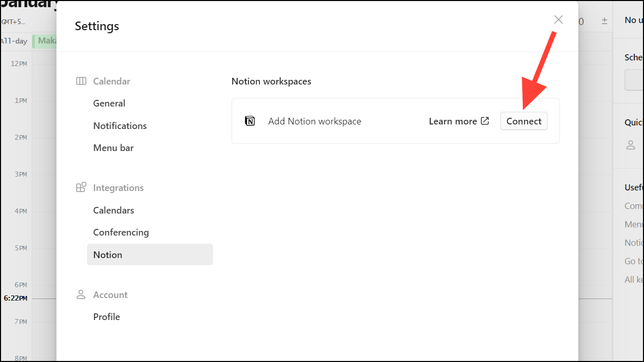Image resolution: width=644 pixels, height=362 pixels.
Task: Open Menu bar settings
Action: click(x=113, y=148)
